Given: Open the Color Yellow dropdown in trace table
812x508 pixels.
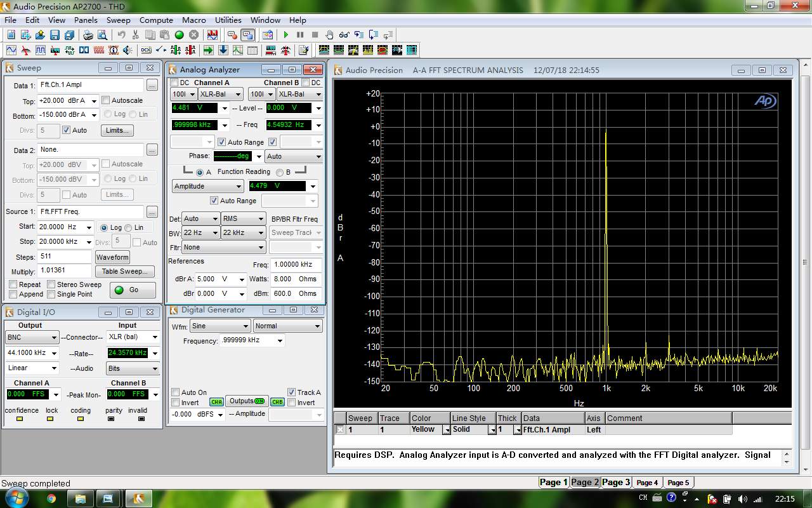Looking at the screenshot, I should (447, 430).
